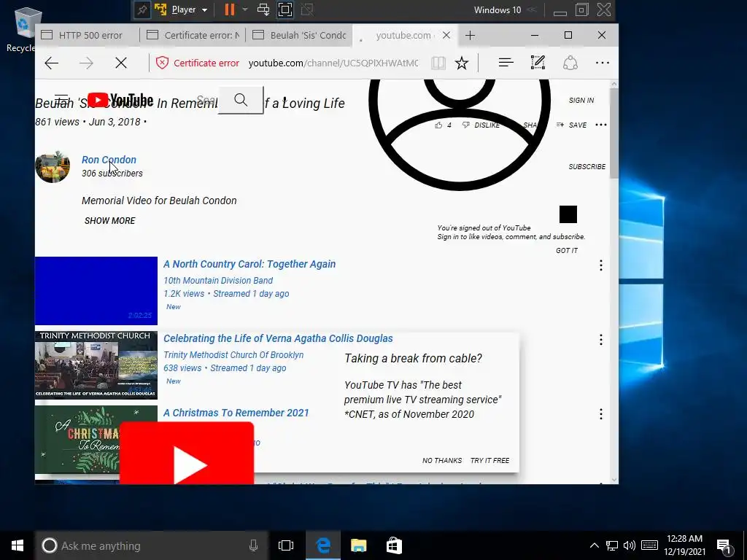Decline YouTube TV offer with NO THANKS

tap(441, 461)
